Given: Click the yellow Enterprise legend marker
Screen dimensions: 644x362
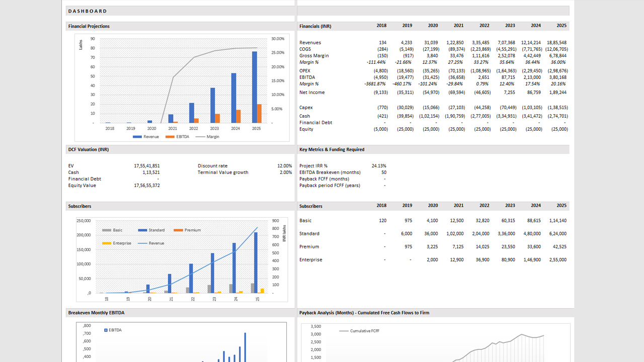Looking at the screenshot, I should [x=107, y=243].
